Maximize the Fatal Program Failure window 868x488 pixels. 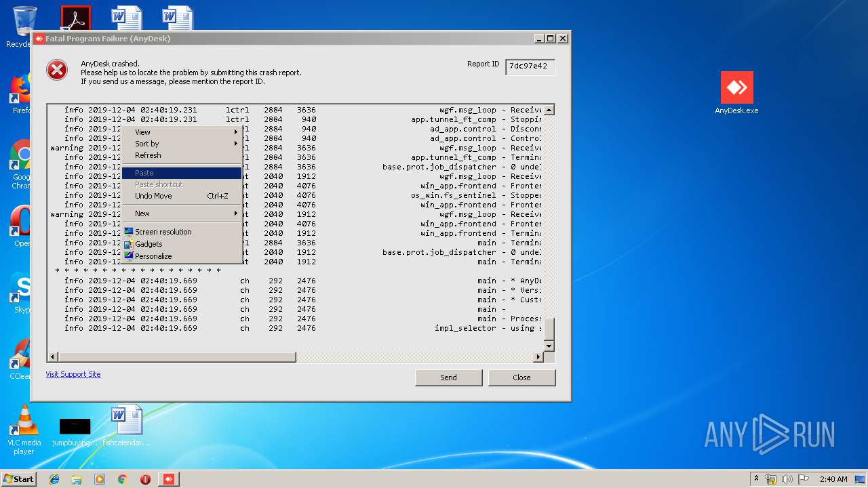550,39
